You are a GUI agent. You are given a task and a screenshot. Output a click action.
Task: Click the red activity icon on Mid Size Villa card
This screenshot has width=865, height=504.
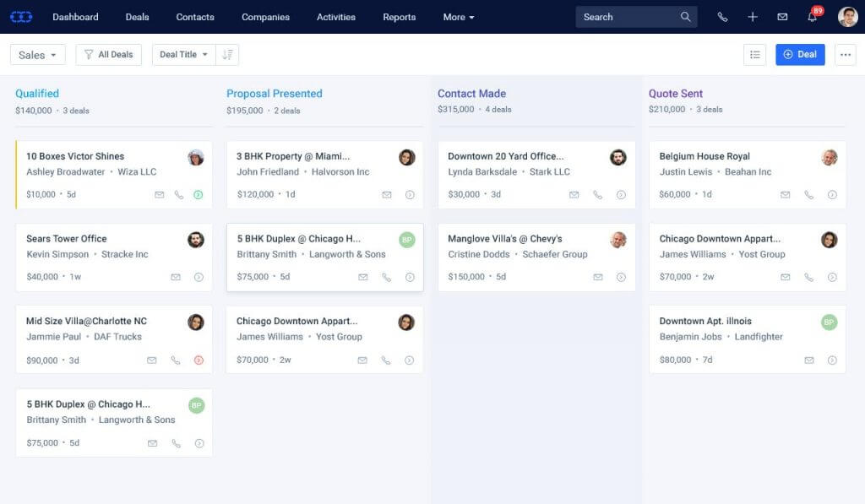point(199,360)
